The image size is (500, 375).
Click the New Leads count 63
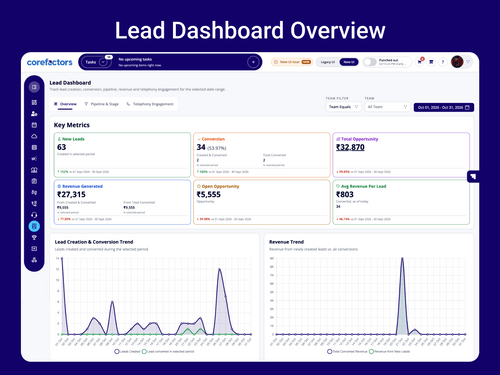[62, 147]
